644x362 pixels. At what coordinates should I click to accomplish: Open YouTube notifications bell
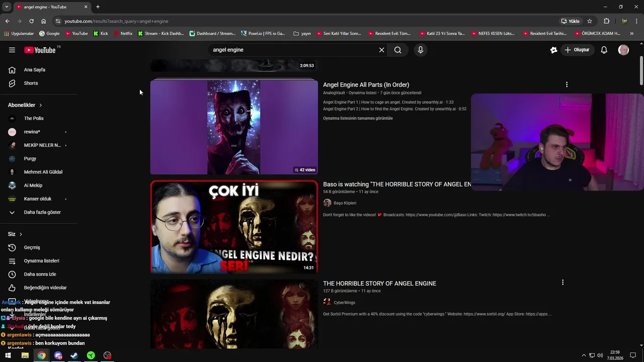tap(604, 50)
